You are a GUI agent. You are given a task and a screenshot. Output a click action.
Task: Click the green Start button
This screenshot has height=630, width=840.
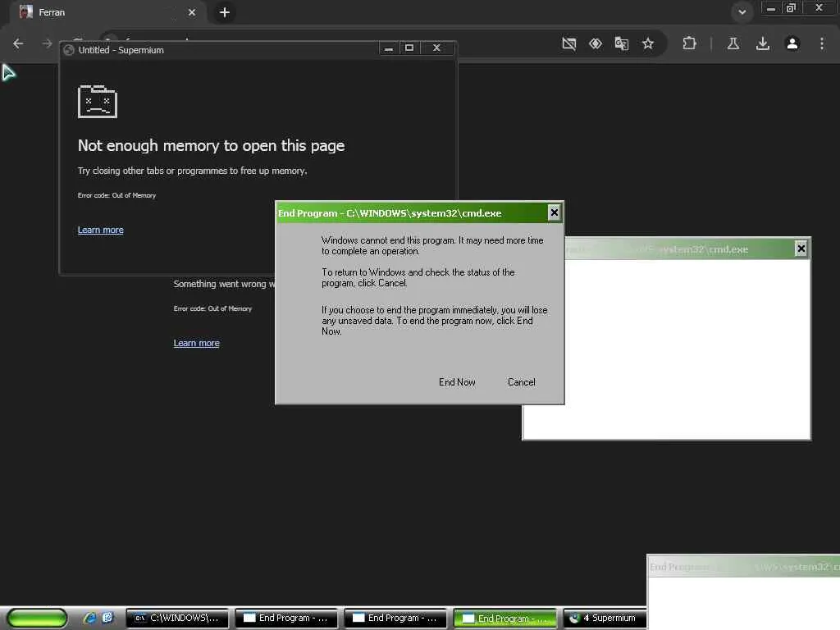click(x=37, y=618)
